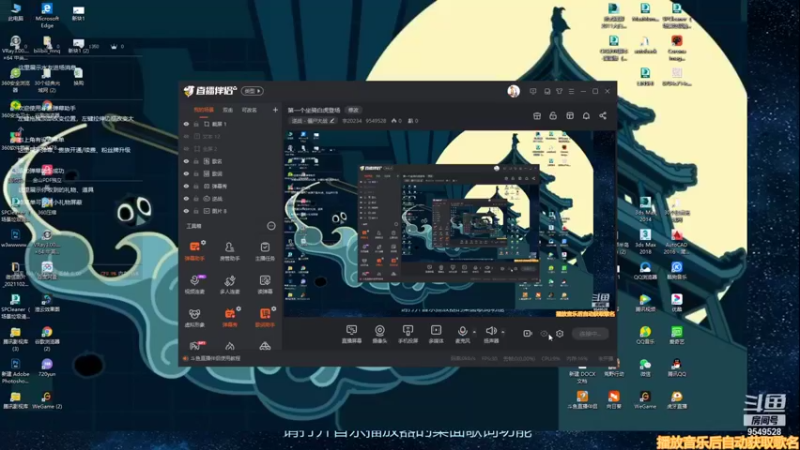Select the 歌词 layer row
The image size is (800, 450).
coord(230,173)
